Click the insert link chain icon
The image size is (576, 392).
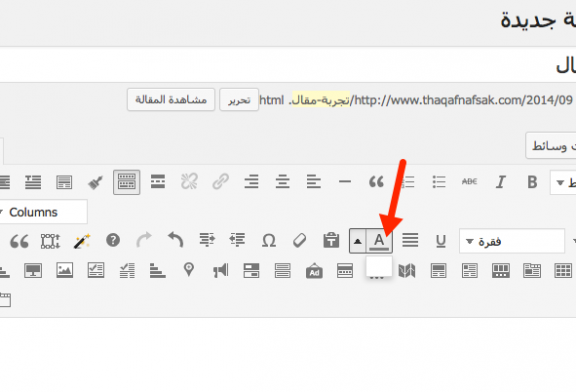tap(220, 181)
